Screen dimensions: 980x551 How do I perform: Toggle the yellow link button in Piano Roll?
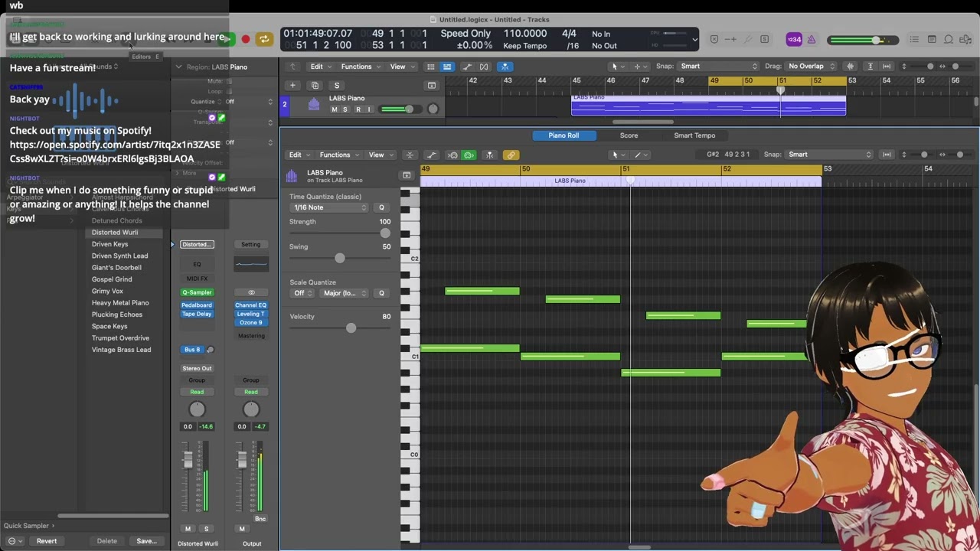(511, 155)
